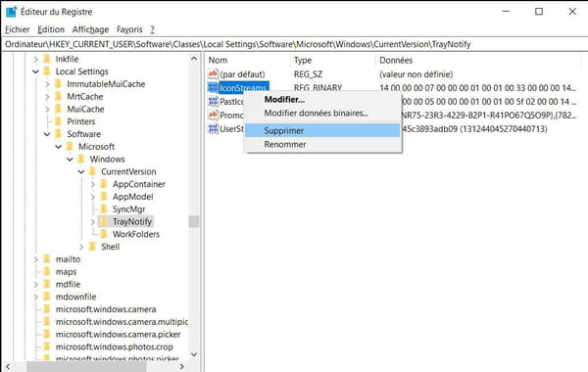Open the Favoris menu

(x=129, y=29)
